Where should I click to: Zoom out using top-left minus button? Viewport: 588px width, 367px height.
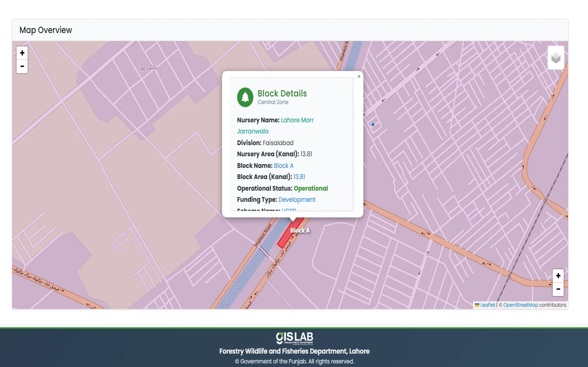[22, 66]
